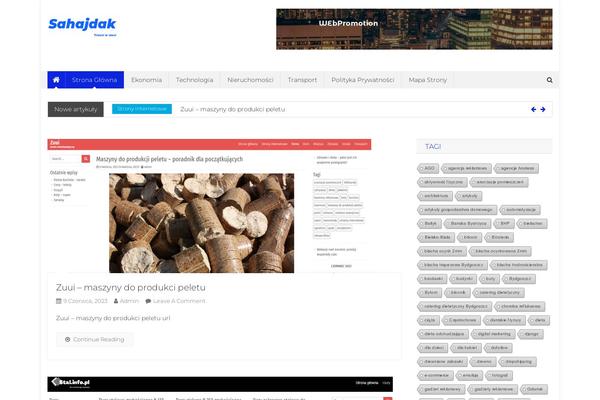This screenshot has width=600, height=400.
Task: Select the BHP tag
Action: click(504, 224)
